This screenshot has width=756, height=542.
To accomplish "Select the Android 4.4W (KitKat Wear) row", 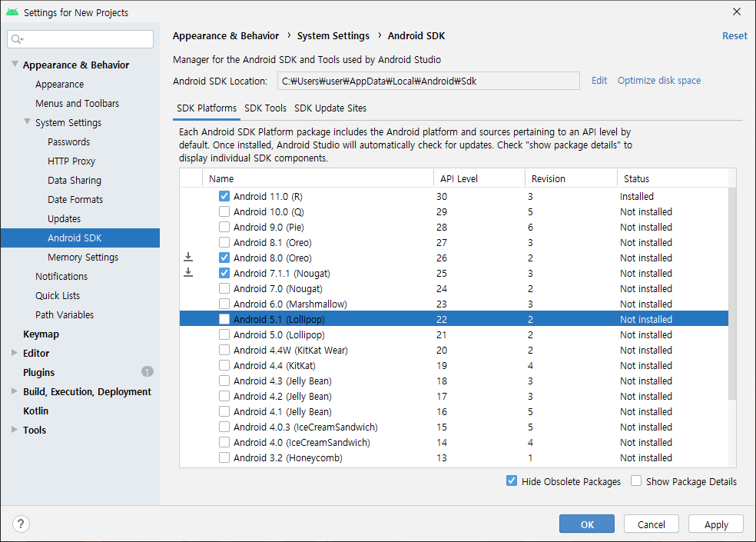I will 454,350.
